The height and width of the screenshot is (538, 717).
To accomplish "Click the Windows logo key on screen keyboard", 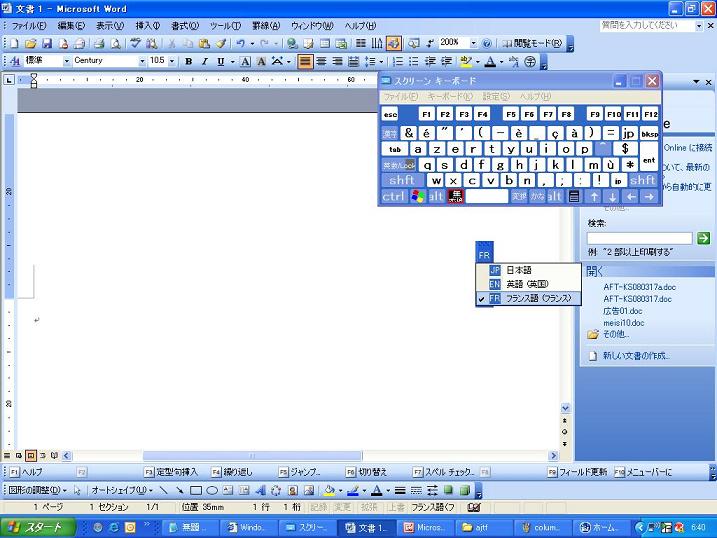I will point(417,197).
